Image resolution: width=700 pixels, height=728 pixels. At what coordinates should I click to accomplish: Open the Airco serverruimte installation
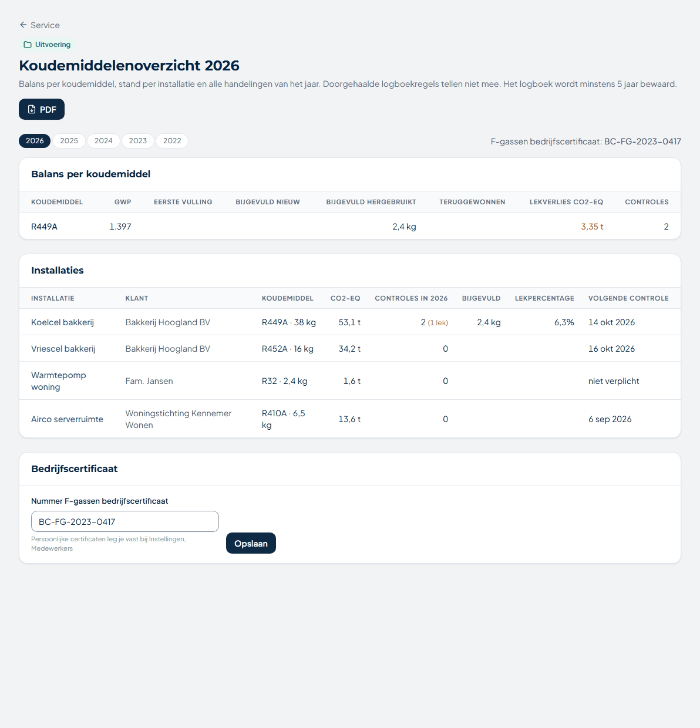tap(67, 419)
